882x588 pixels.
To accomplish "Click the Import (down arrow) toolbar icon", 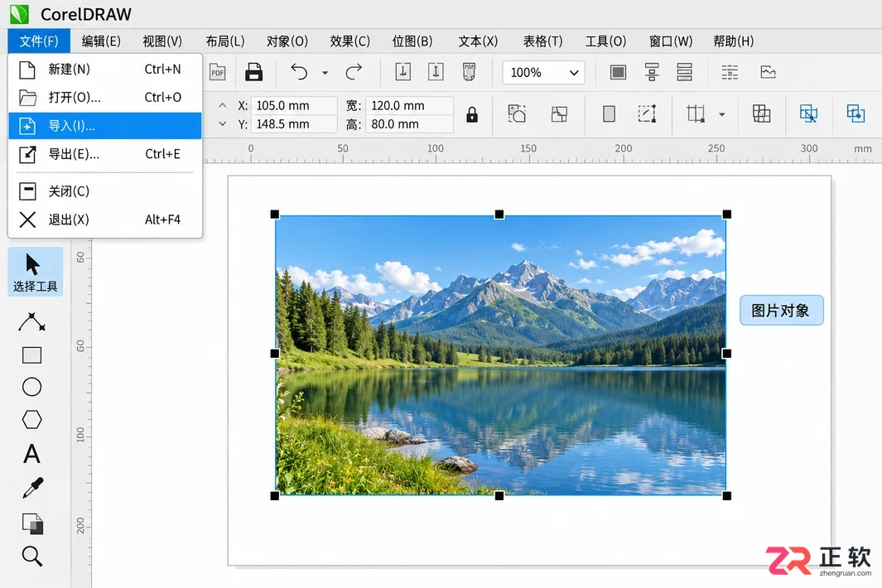I will tap(402, 72).
